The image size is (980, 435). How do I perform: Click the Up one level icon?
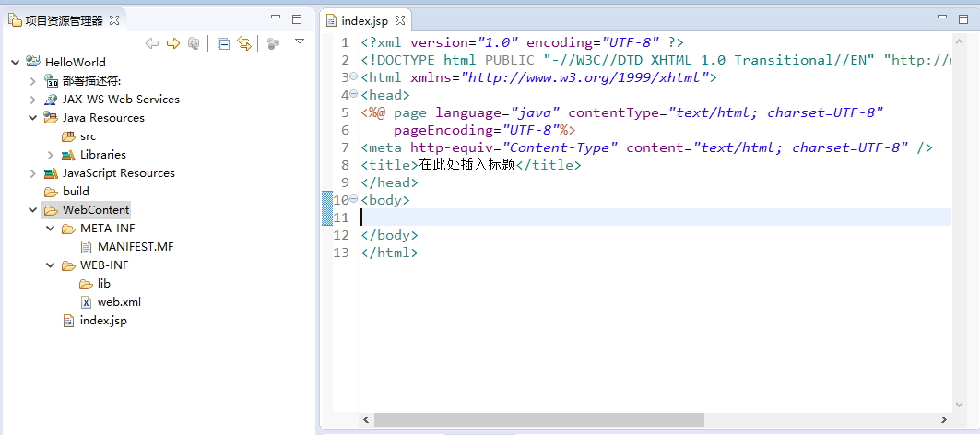(193, 43)
